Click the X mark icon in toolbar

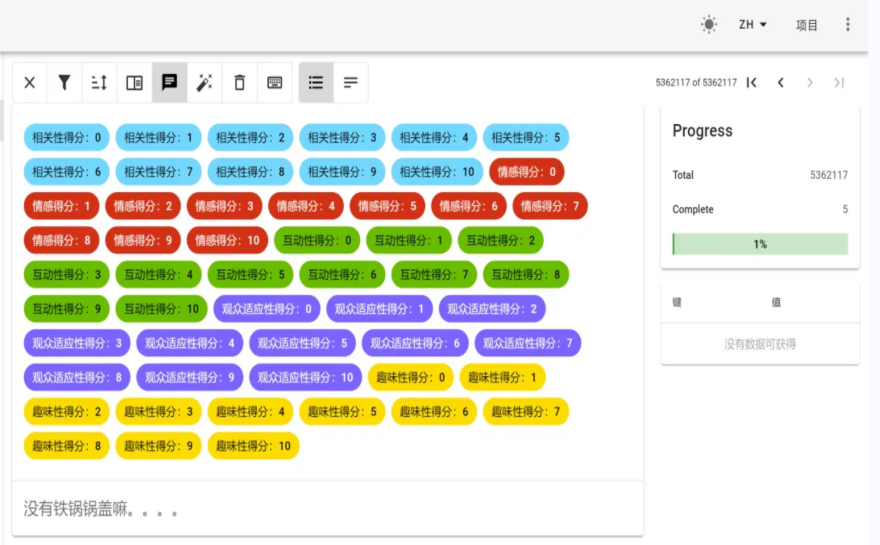click(x=30, y=83)
